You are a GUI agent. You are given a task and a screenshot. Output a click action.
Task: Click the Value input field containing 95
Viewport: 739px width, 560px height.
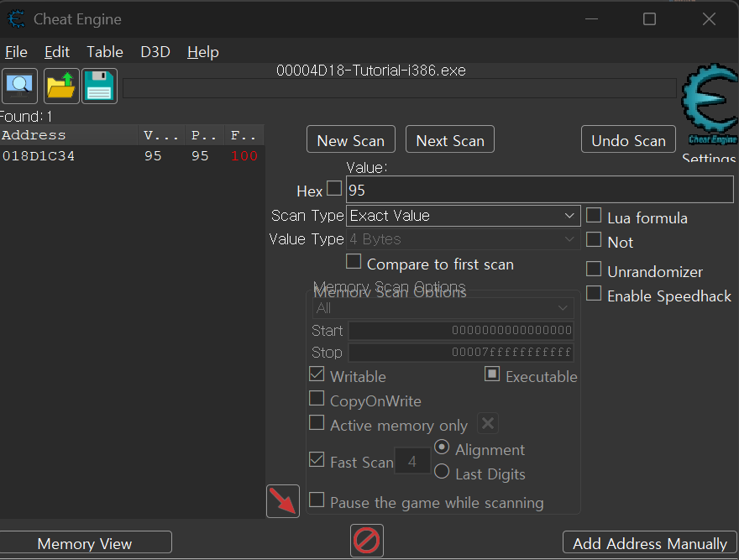(539, 190)
